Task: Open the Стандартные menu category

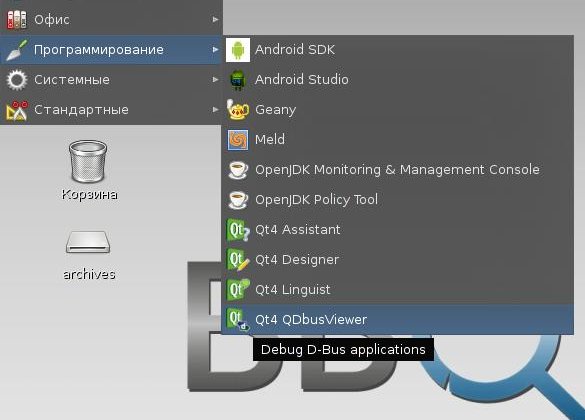Action: (x=111, y=110)
